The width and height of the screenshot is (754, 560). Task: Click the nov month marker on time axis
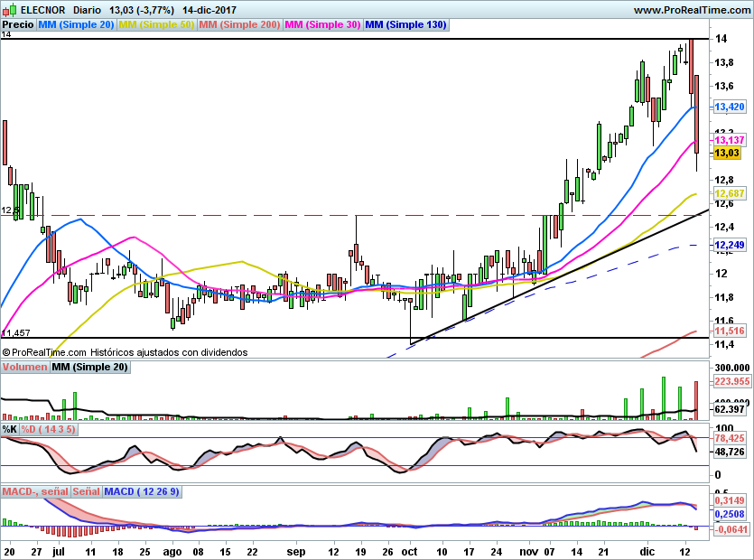(529, 552)
